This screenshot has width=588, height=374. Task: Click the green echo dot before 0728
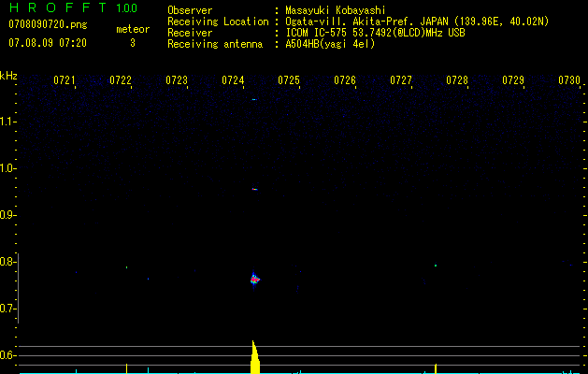(x=436, y=266)
